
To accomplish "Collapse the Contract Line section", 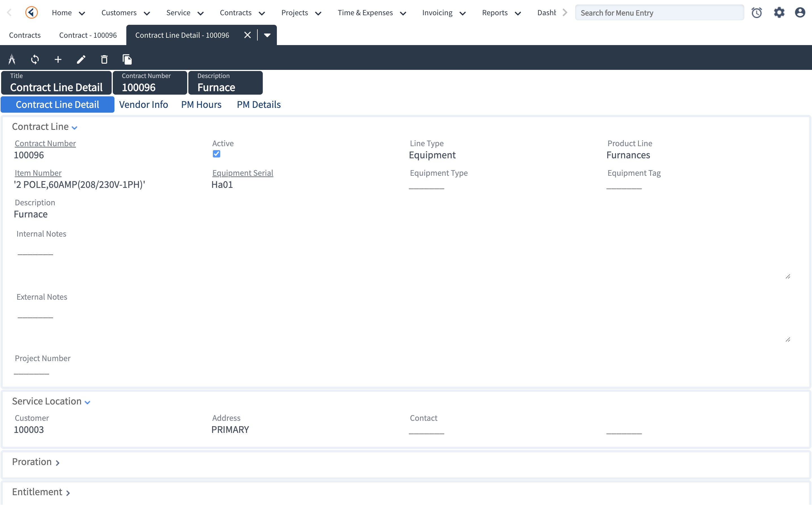I will click(x=74, y=127).
